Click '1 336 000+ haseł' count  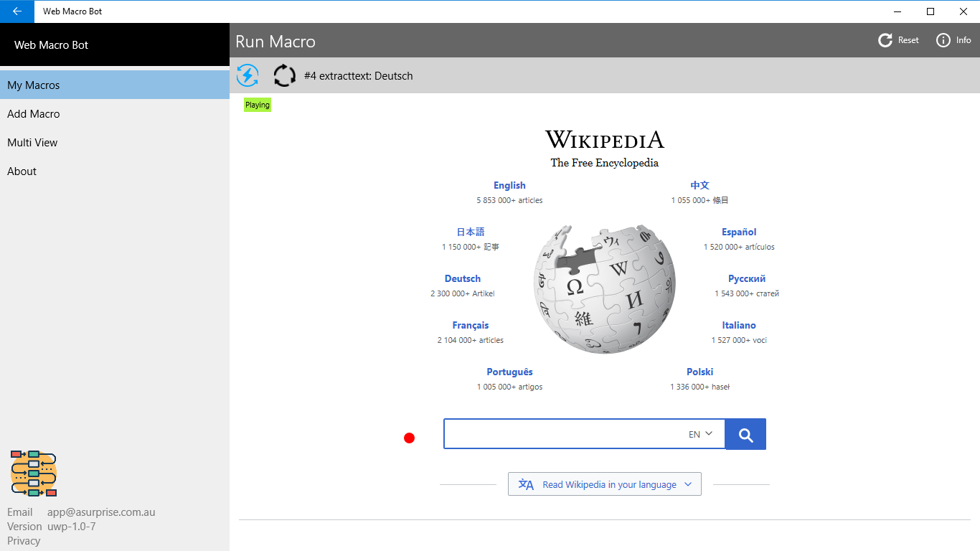pos(699,387)
